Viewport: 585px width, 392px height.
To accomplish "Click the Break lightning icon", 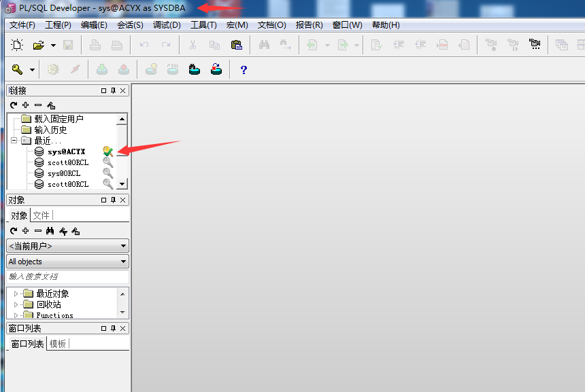I will coord(75,69).
